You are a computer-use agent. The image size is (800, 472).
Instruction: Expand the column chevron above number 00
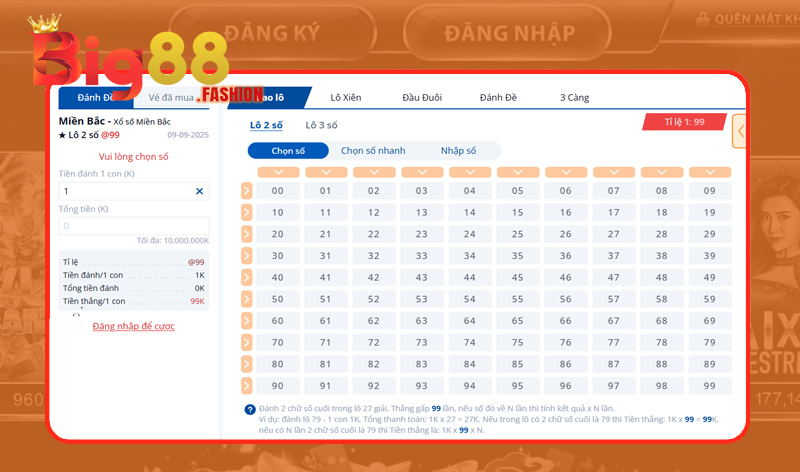[x=278, y=173]
